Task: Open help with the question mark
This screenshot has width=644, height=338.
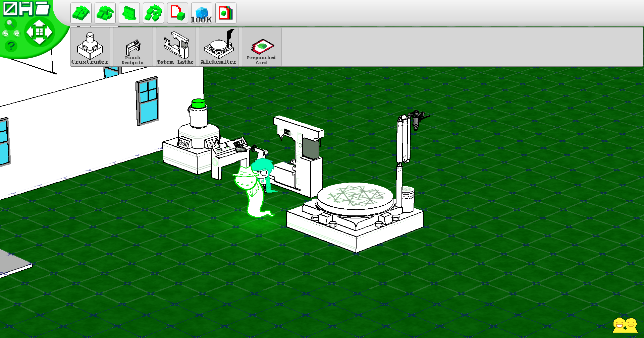Action: click(11, 46)
